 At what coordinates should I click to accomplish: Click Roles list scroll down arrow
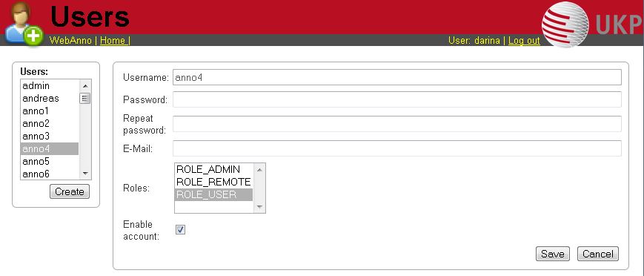click(259, 207)
